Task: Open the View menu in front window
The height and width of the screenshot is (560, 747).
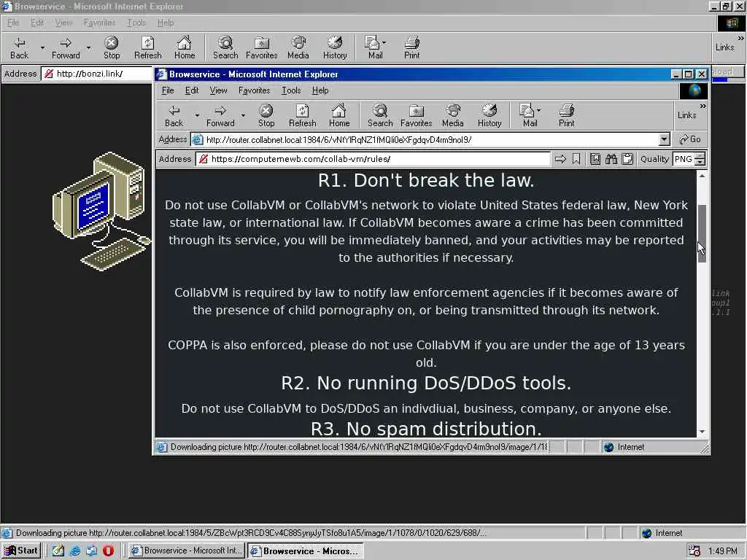Action: (x=218, y=90)
